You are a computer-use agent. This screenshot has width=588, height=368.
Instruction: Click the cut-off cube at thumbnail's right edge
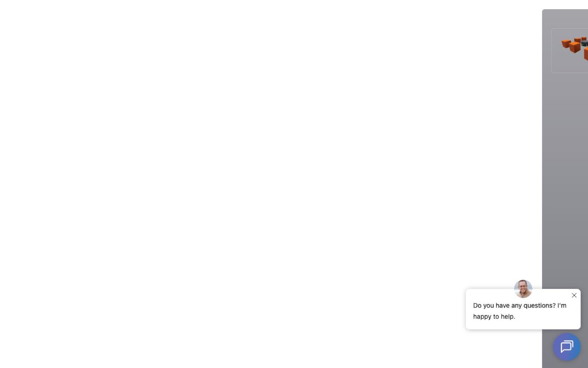[x=586, y=53]
